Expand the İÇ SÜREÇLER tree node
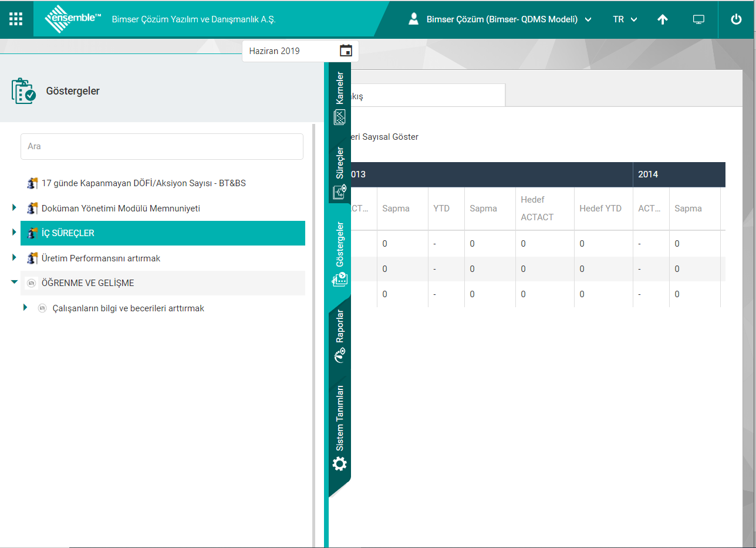 tap(14, 233)
